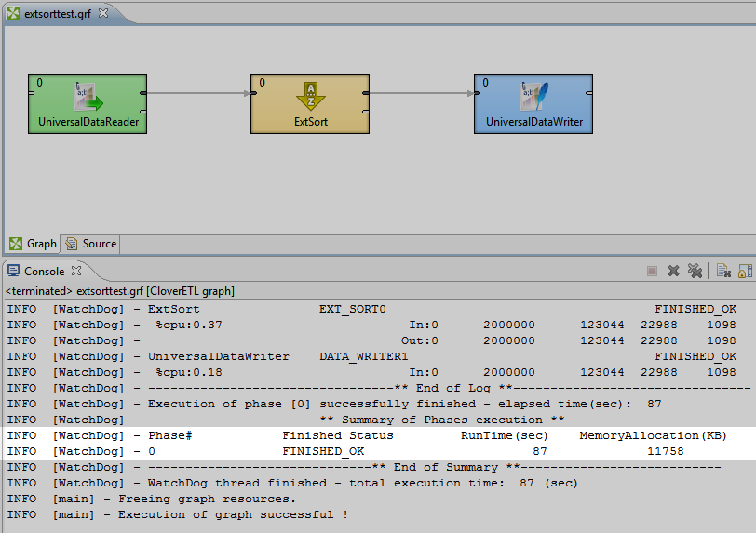Click the memory value 11758
This screenshot has width=756, height=533.
point(666,451)
